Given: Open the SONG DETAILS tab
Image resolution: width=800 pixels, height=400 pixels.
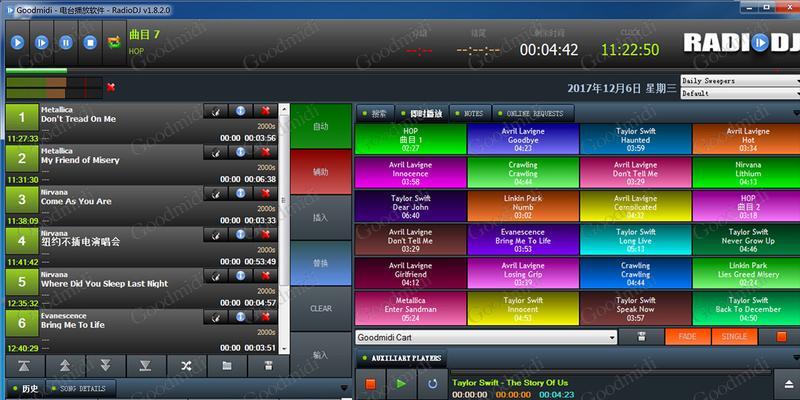Looking at the screenshot, I should point(81,389).
